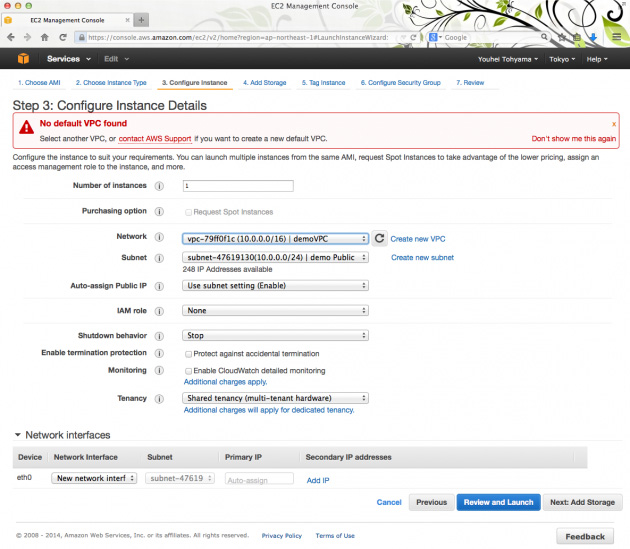Show info for IAM role

160,311
